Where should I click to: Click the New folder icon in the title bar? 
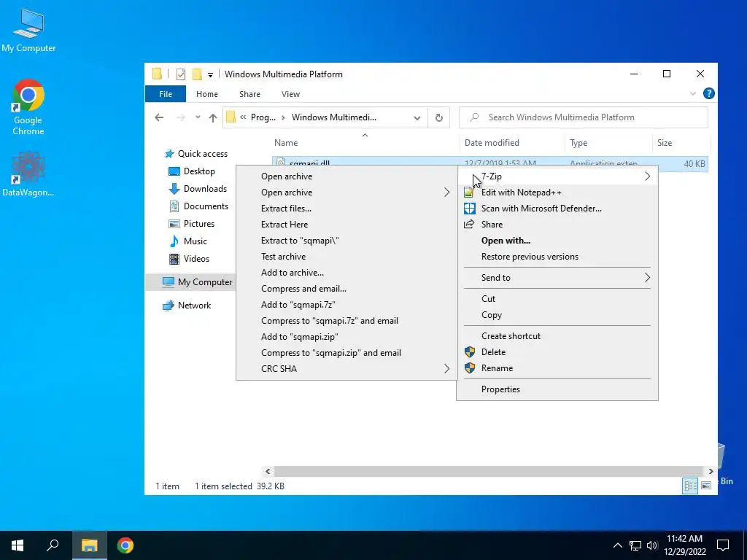[x=197, y=74]
